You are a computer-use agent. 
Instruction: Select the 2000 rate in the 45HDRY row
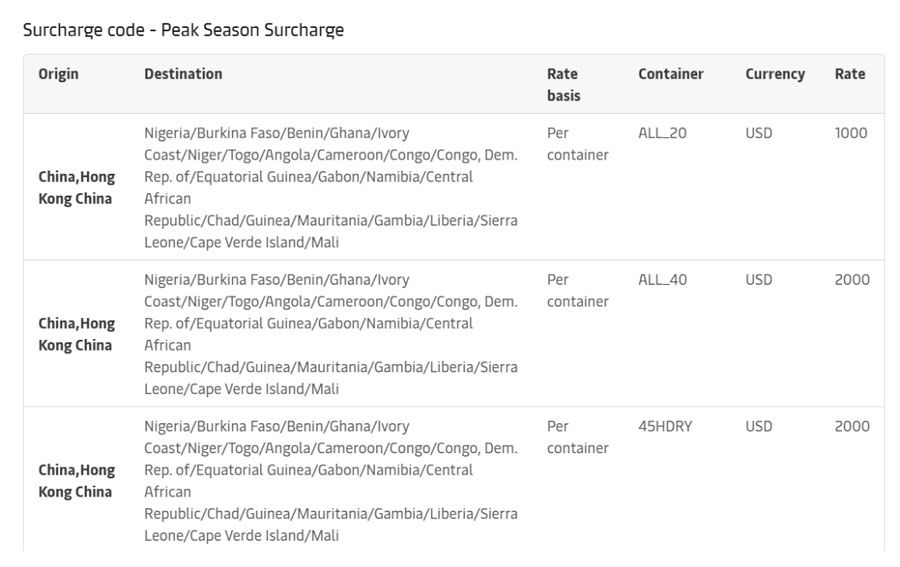852,426
